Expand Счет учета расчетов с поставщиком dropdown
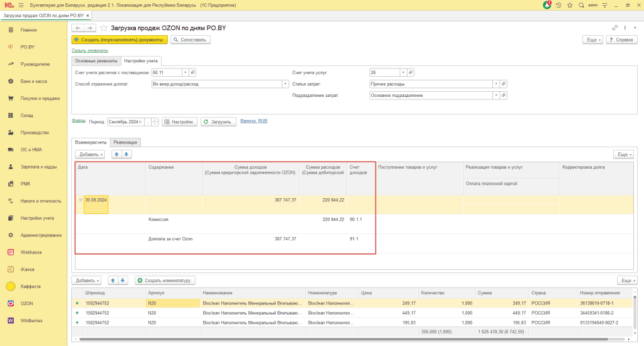The image size is (644, 346). click(x=186, y=72)
